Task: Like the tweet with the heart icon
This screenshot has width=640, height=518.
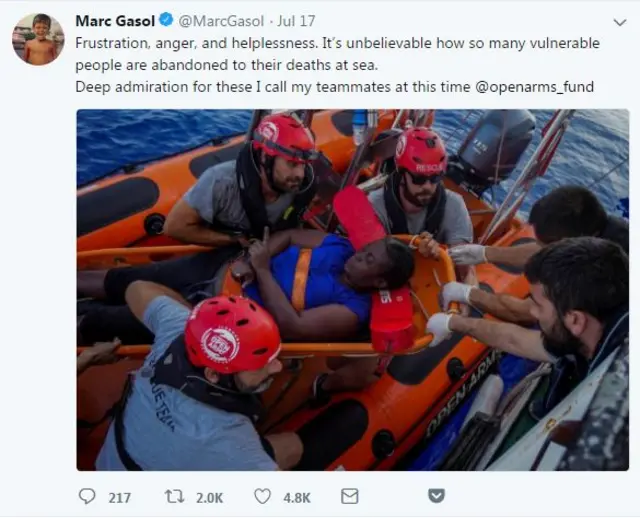Action: [262, 496]
